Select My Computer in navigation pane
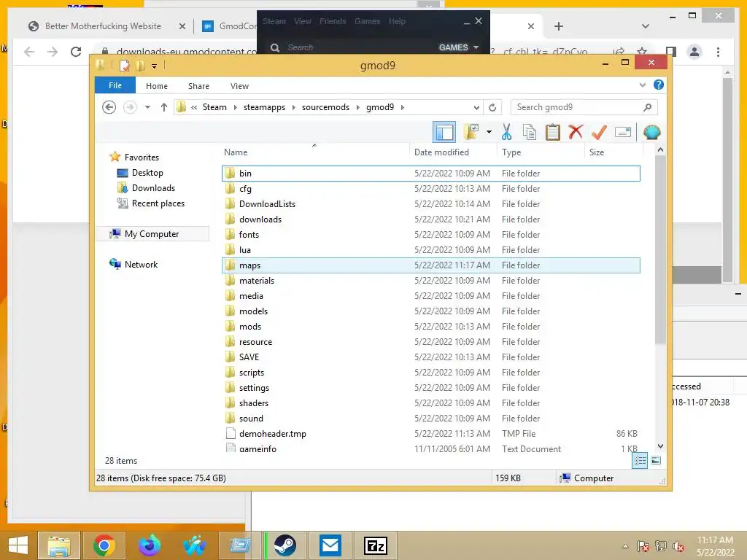The height and width of the screenshot is (560, 747). 152,234
